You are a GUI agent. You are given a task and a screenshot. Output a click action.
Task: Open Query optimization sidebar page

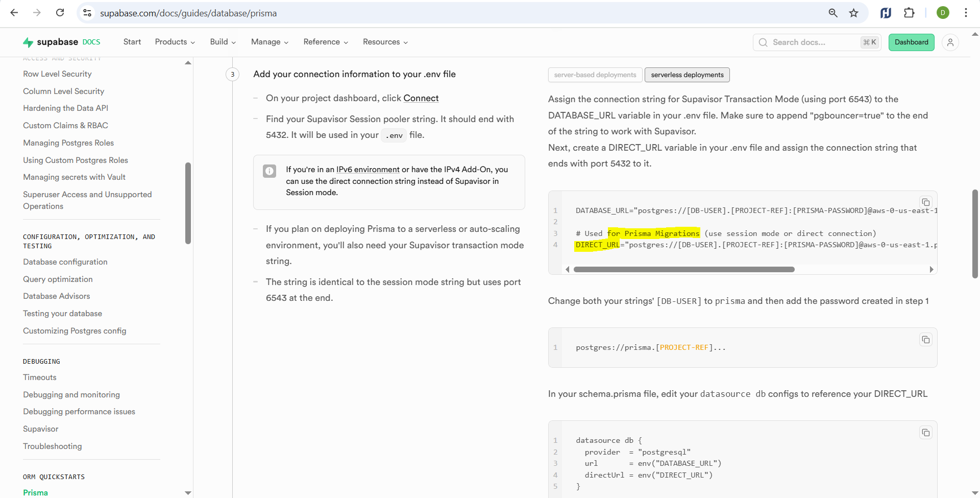pos(58,279)
